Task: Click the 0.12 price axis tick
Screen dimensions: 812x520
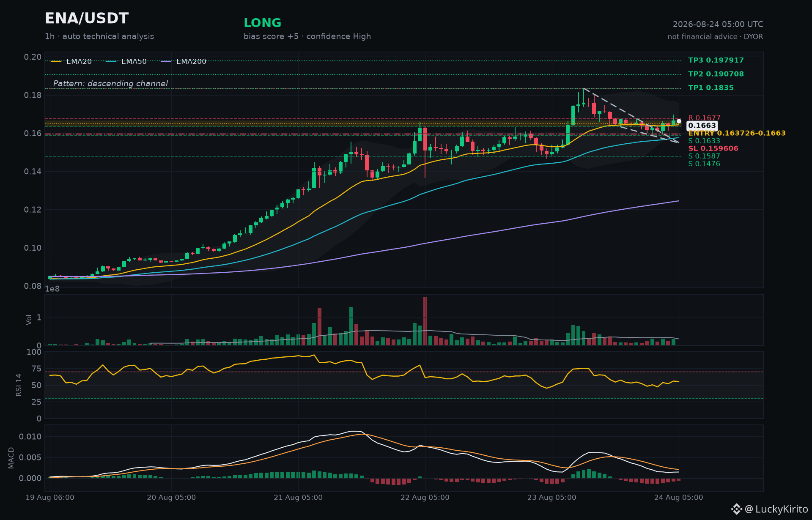Action: tap(33, 210)
